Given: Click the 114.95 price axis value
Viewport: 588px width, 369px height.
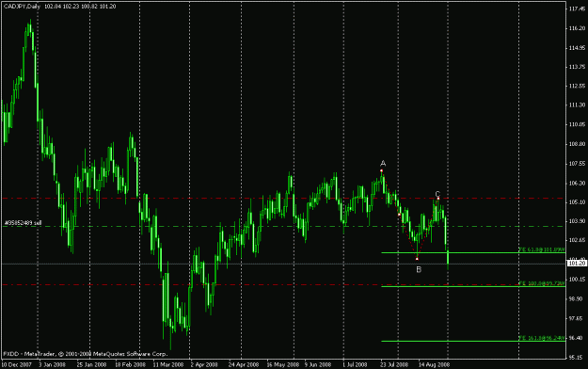Looking at the screenshot, I should [577, 48].
